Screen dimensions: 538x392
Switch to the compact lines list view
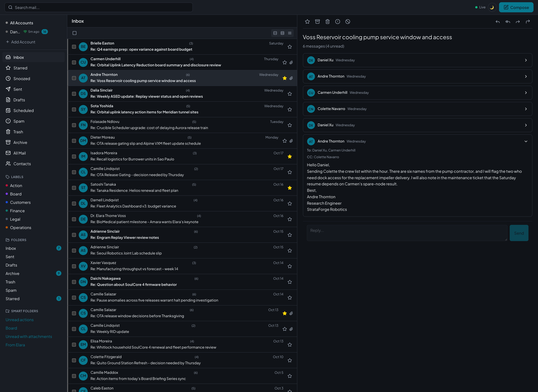coord(290,33)
